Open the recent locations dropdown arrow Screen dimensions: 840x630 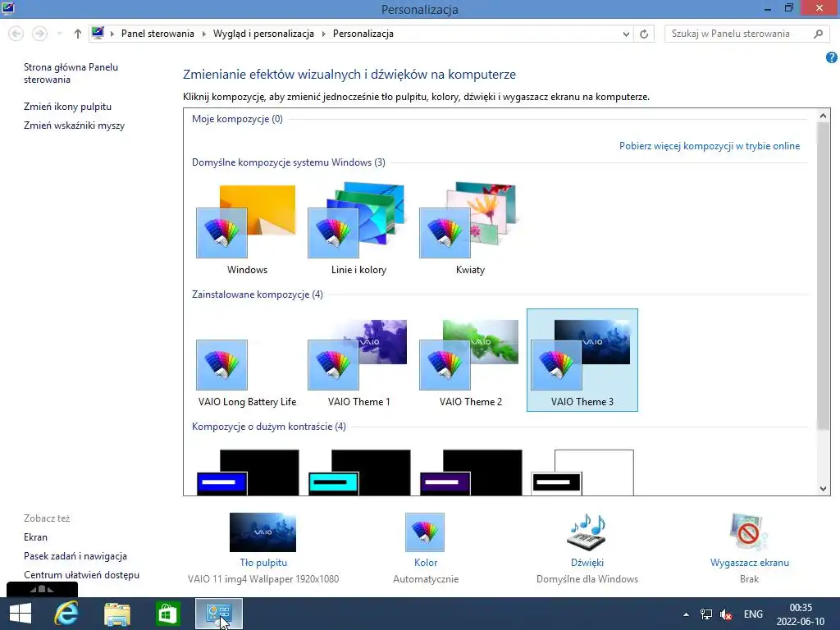pyautogui.click(x=59, y=34)
